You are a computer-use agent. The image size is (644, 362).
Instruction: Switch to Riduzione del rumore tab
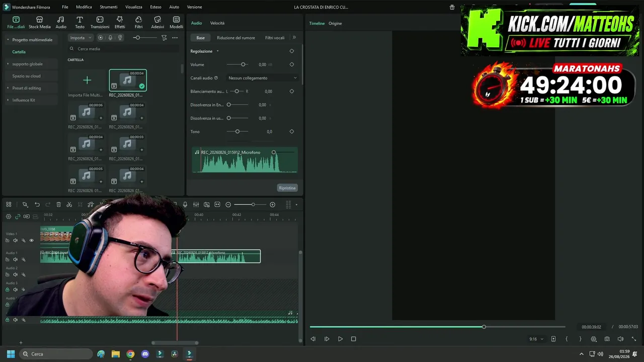click(x=236, y=38)
